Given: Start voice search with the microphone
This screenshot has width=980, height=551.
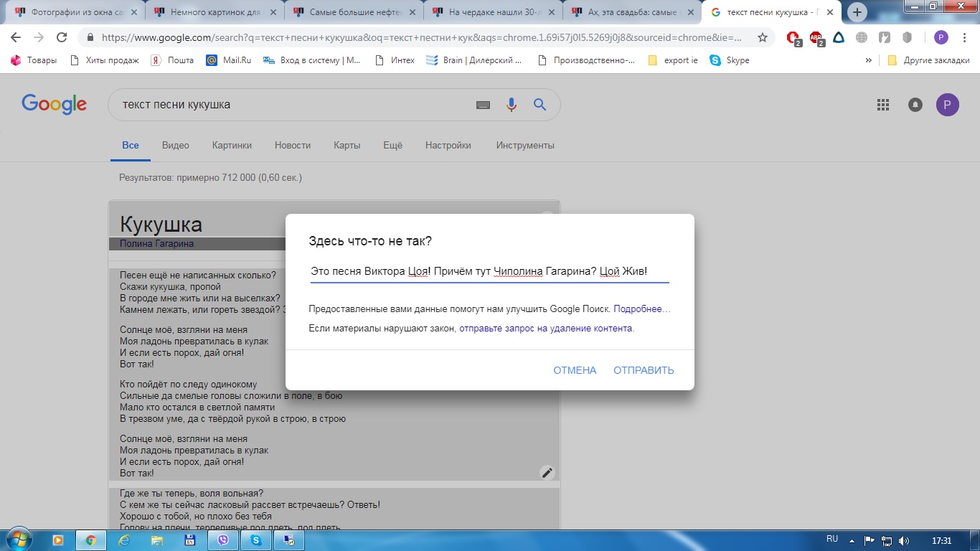Looking at the screenshot, I should [x=512, y=105].
